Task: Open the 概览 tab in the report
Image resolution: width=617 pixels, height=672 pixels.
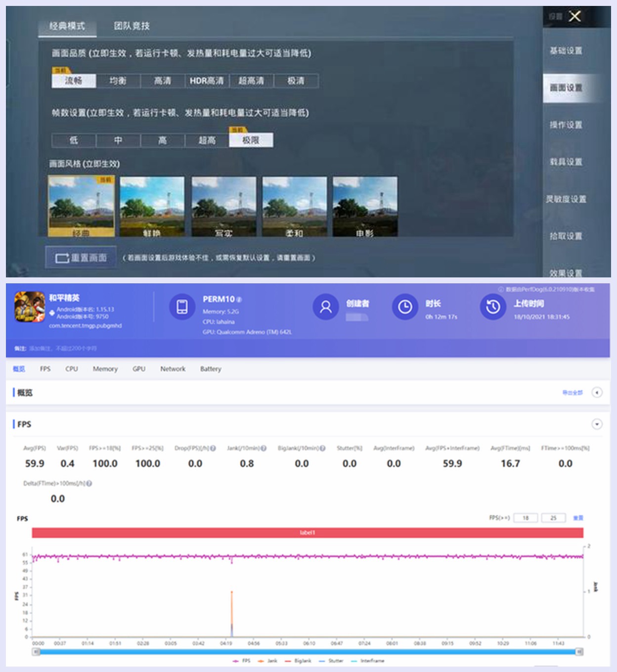Action: tap(19, 369)
